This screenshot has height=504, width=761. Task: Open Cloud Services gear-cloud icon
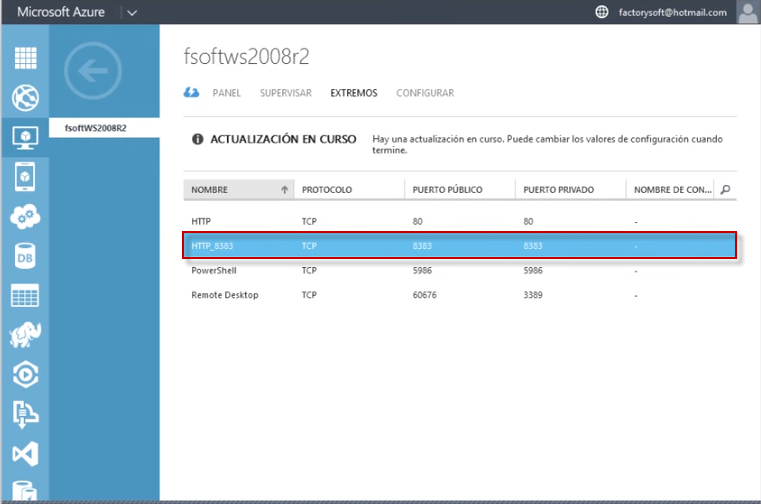(24, 217)
